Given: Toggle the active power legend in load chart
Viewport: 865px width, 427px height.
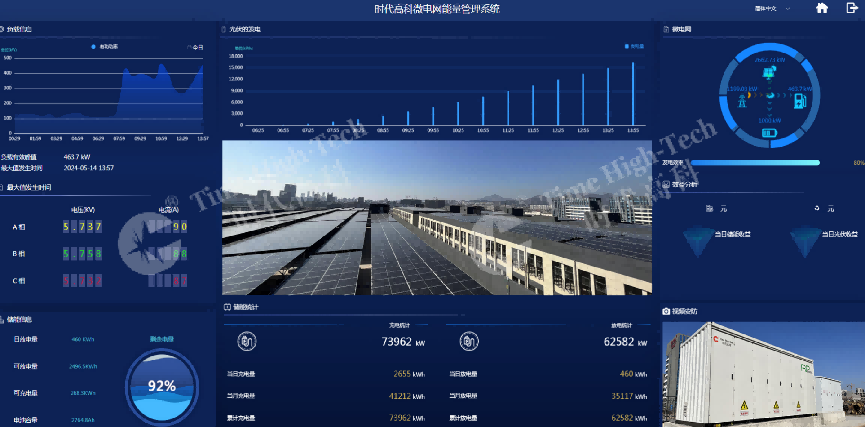Looking at the screenshot, I should pos(105,47).
